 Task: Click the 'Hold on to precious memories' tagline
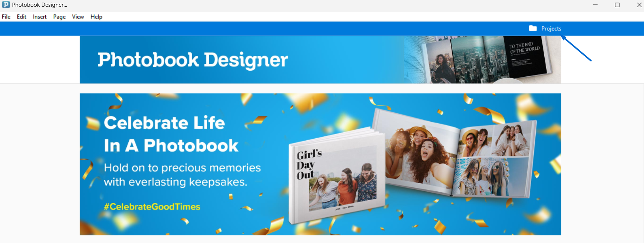pos(182,175)
